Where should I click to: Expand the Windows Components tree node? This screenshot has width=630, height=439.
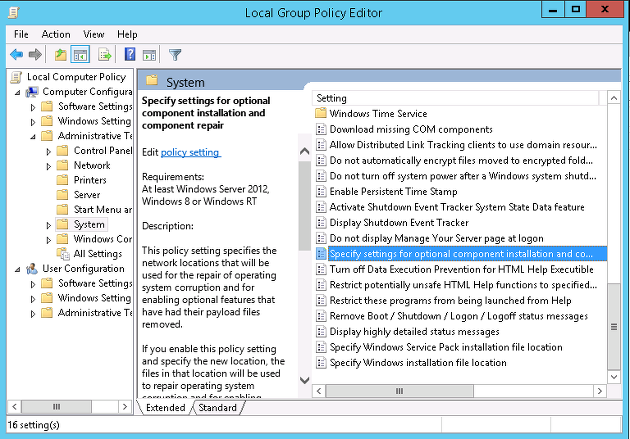[49, 240]
